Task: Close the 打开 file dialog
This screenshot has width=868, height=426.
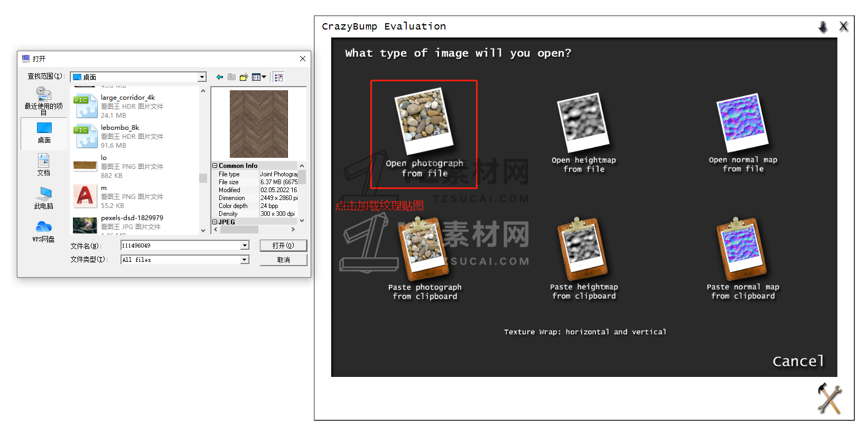Action: click(303, 59)
